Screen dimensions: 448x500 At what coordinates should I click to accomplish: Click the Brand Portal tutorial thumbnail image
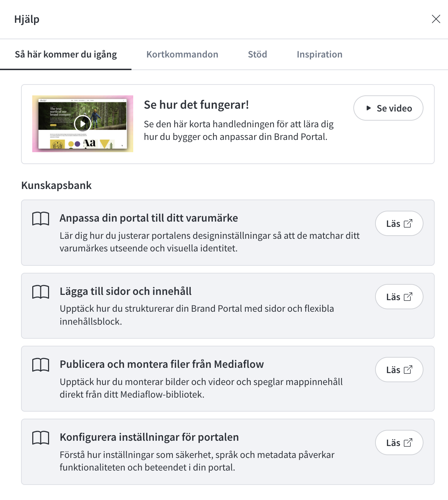[x=83, y=124]
